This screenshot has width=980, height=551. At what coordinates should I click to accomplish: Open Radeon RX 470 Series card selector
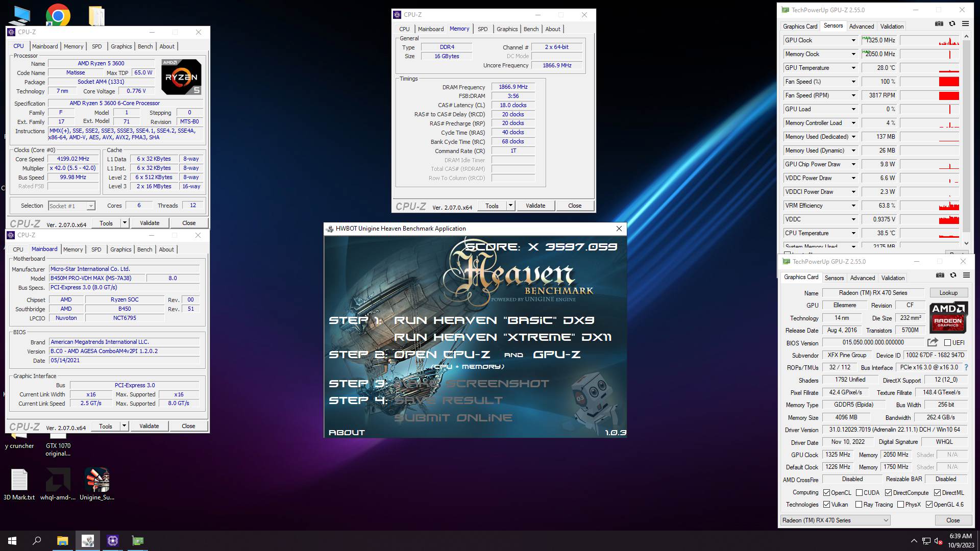pyautogui.click(x=835, y=520)
